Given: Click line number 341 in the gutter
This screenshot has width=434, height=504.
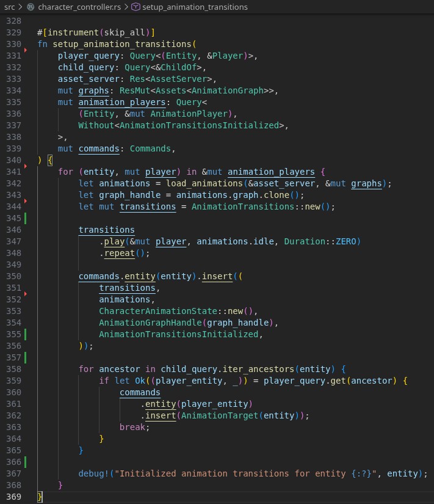Looking at the screenshot, I should coord(14,172).
